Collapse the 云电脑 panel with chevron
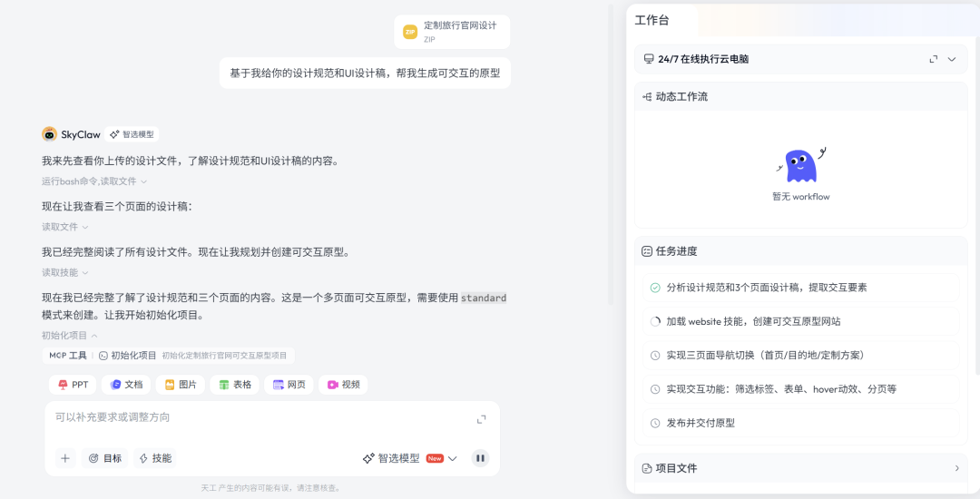Image resolution: width=980 pixels, height=499 pixels. tap(952, 59)
